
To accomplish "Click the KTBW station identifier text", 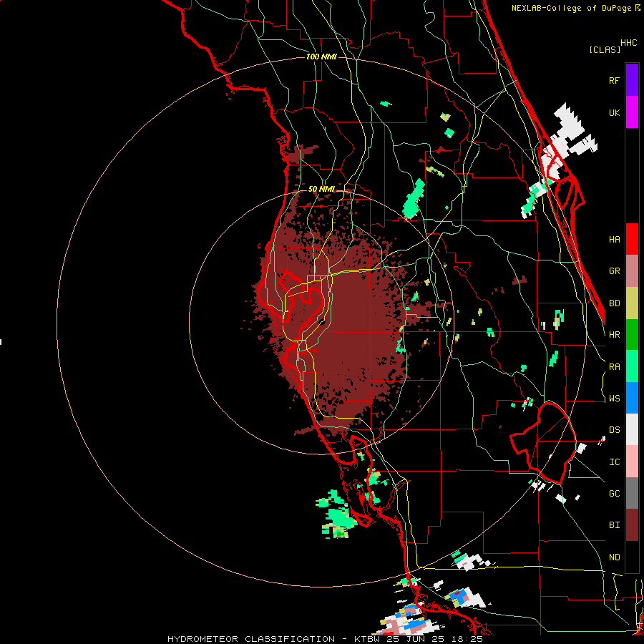I will pos(369,639).
